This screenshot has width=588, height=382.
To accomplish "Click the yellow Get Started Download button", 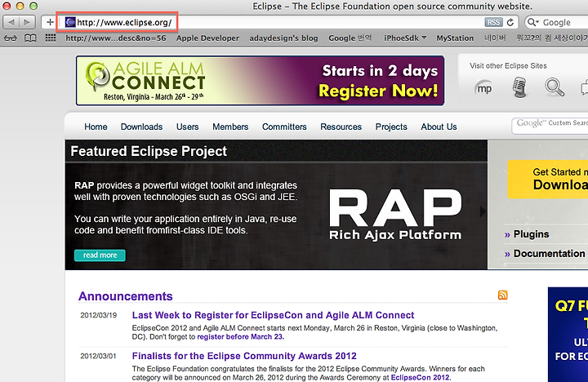I will point(547,180).
